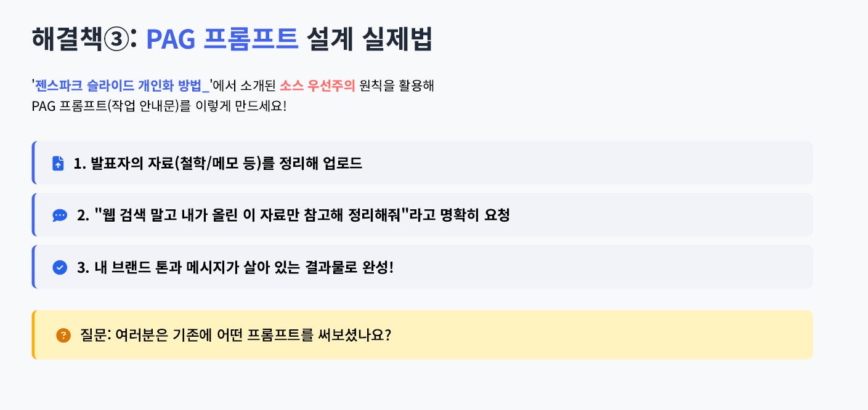The image size is (868, 410).
Task: Click the '발표자의 자료(철학/메모 등)를 정리해 업로드' step text
Action: (217, 163)
